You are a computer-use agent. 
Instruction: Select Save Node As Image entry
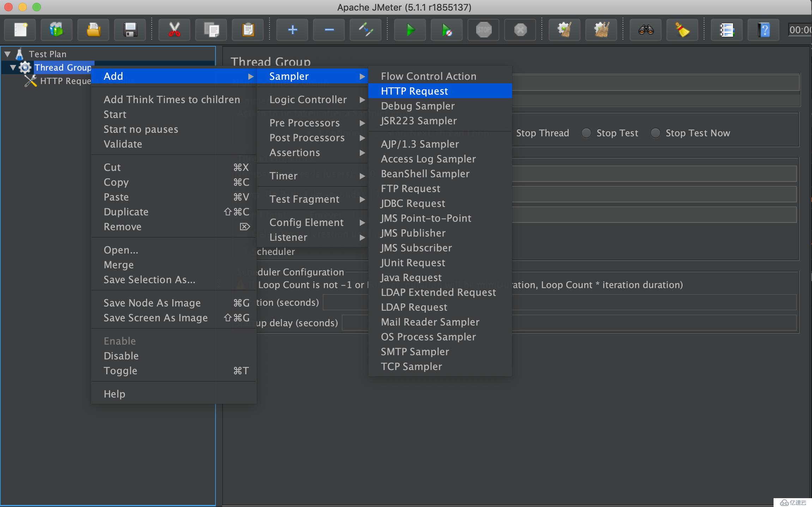pyautogui.click(x=174, y=303)
